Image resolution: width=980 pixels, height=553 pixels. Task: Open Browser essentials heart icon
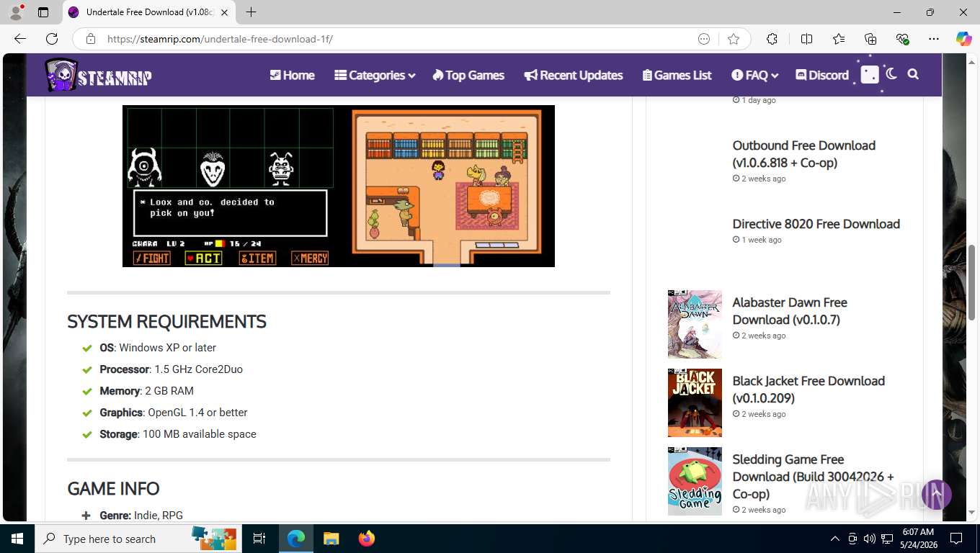[902, 39]
